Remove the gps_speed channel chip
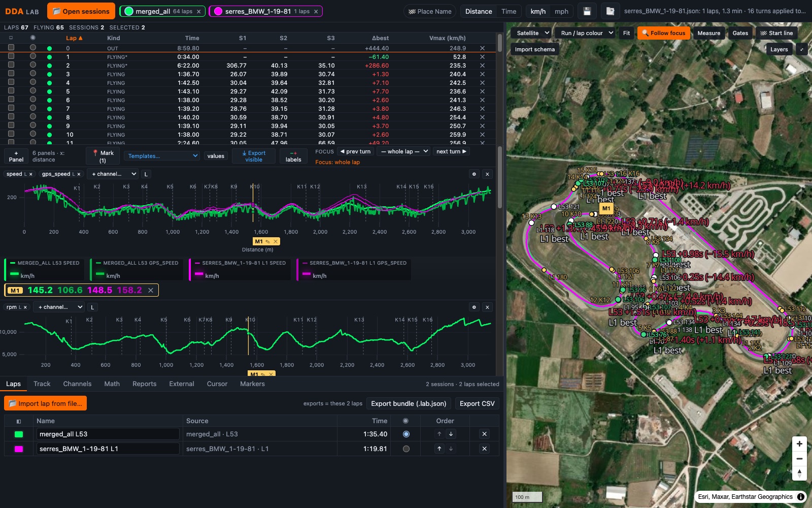 point(79,174)
